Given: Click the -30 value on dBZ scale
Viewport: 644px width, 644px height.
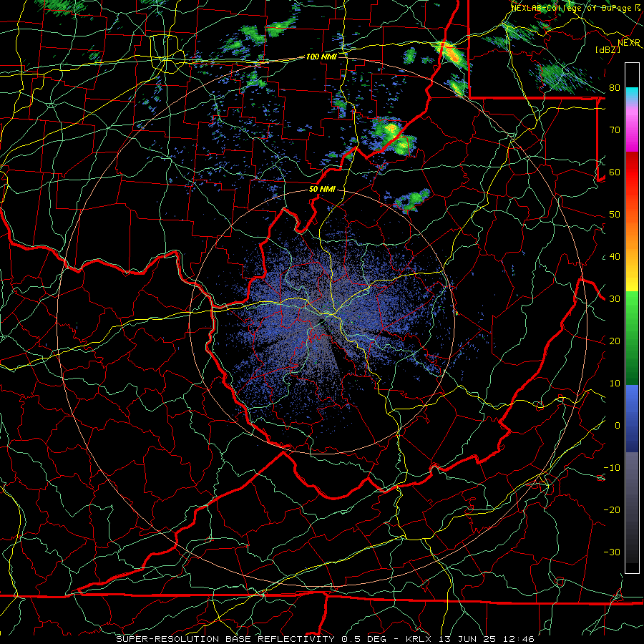Looking at the screenshot, I should [612, 552].
